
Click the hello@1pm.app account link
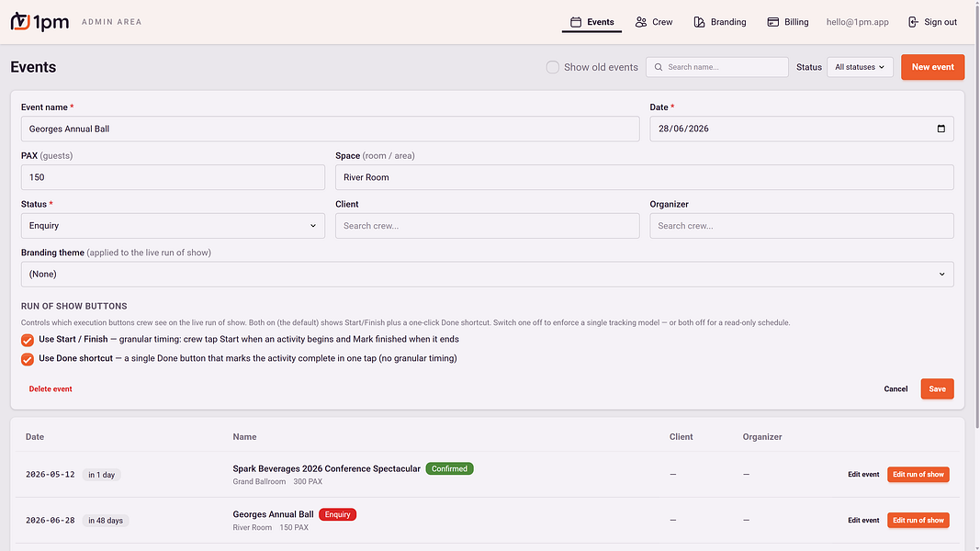pyautogui.click(x=858, y=22)
